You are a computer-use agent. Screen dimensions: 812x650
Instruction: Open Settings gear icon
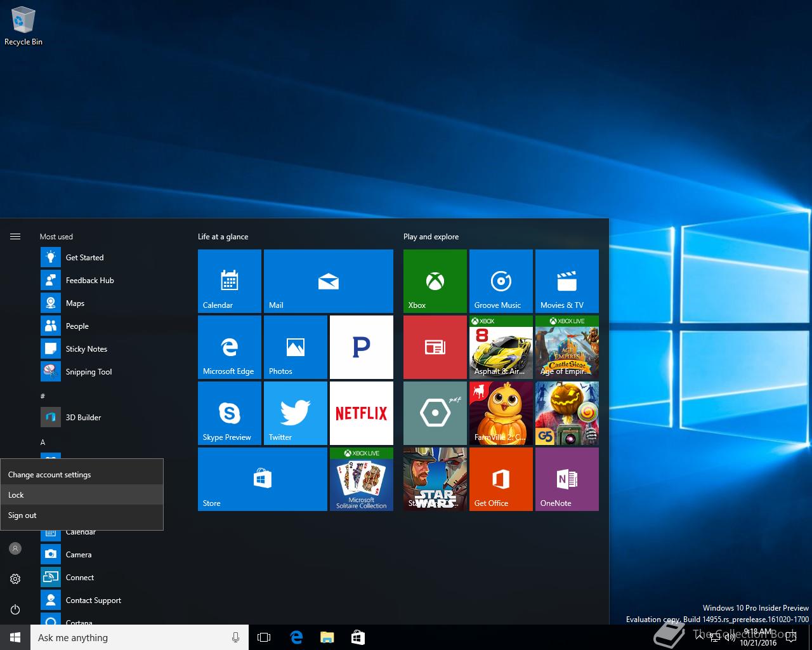coord(15,579)
